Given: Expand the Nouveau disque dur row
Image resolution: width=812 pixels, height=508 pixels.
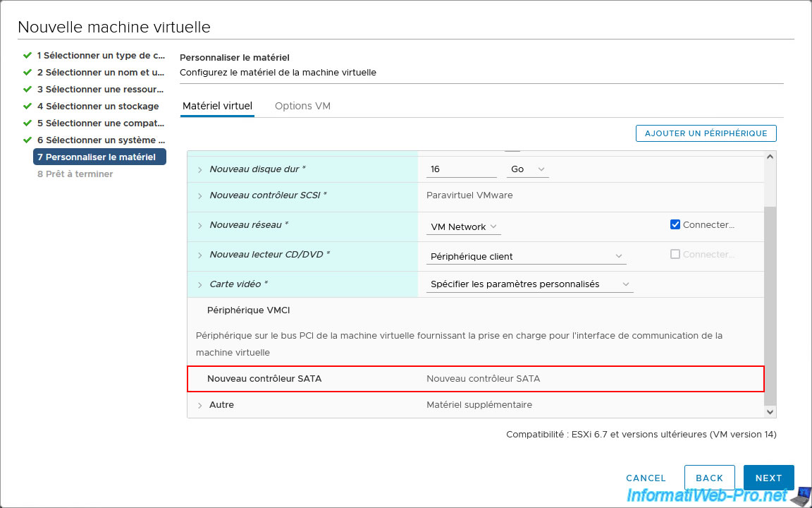Looking at the screenshot, I should pyautogui.click(x=200, y=170).
